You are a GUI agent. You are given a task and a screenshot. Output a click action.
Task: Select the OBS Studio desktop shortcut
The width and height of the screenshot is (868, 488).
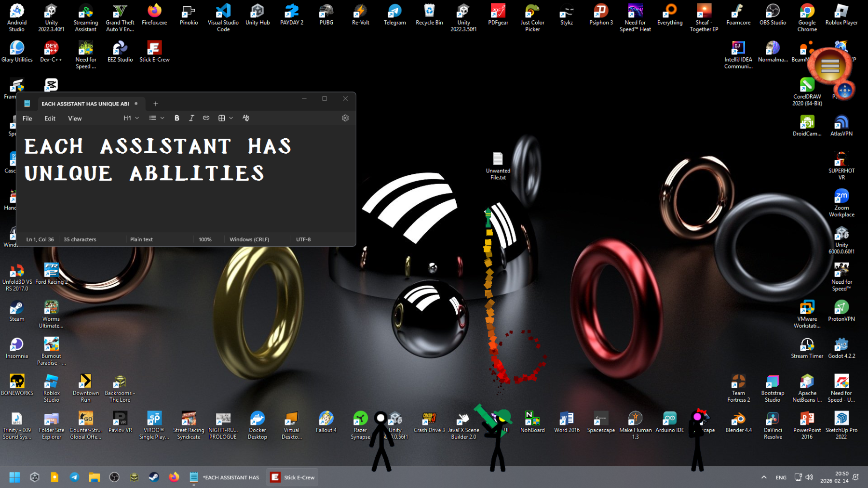pyautogui.click(x=773, y=14)
